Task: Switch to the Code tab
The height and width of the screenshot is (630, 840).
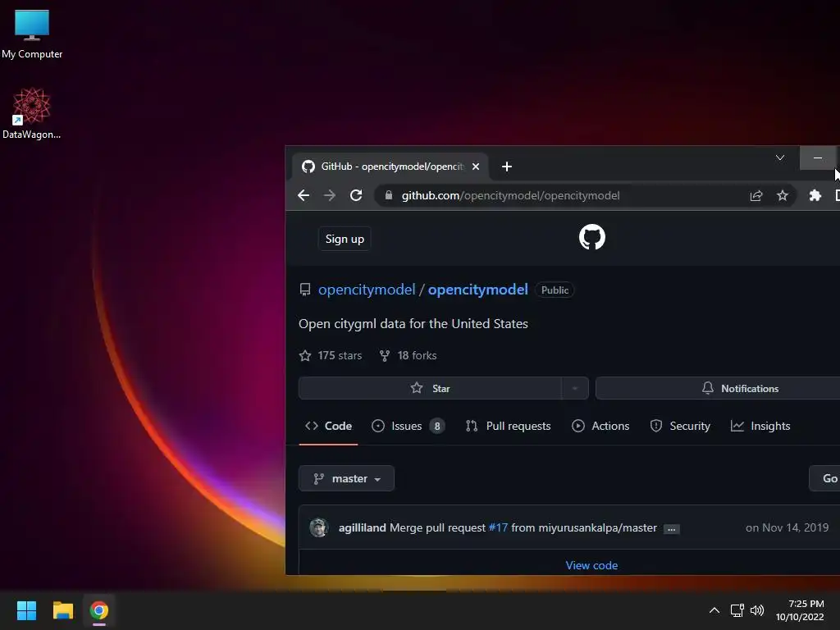Action: (x=328, y=426)
